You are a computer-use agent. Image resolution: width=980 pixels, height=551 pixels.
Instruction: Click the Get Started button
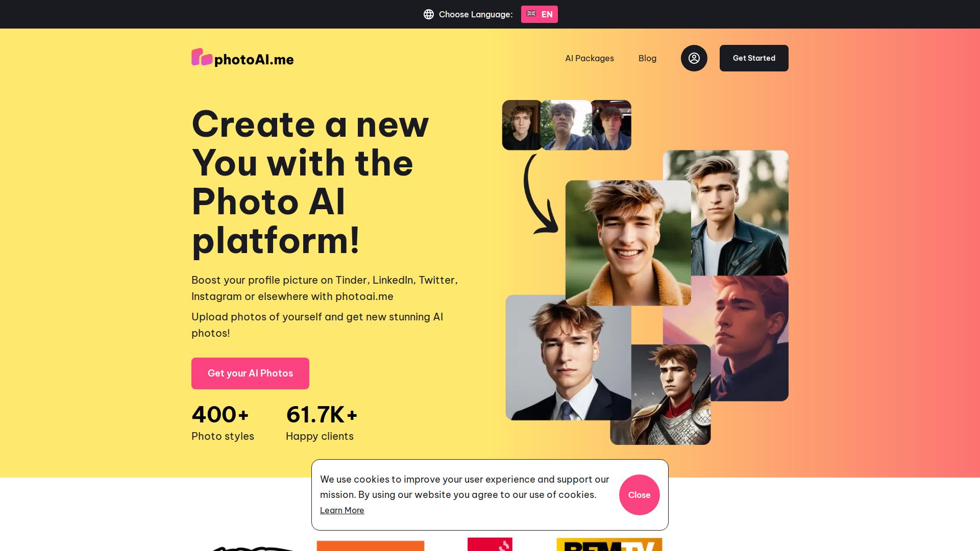754,58
